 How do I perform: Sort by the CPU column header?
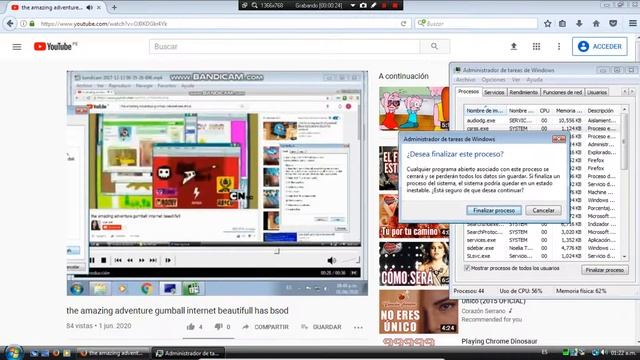point(544,111)
